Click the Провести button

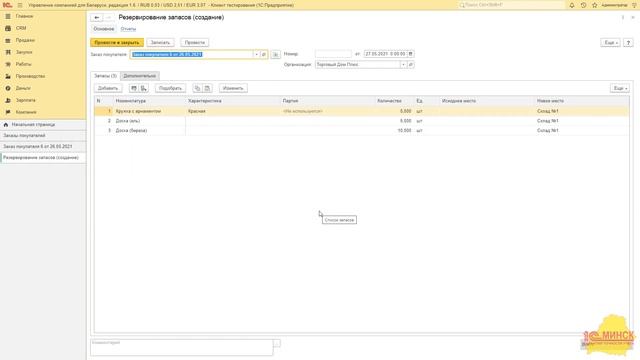click(x=195, y=42)
